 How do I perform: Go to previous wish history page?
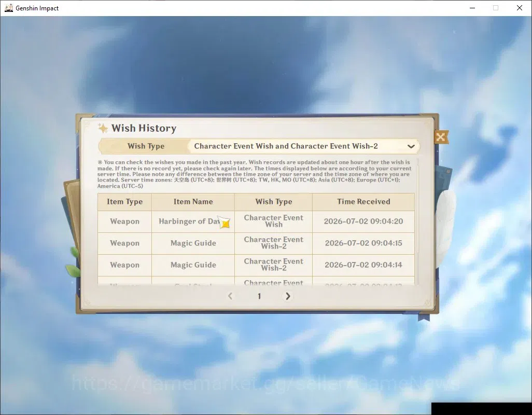tap(230, 296)
